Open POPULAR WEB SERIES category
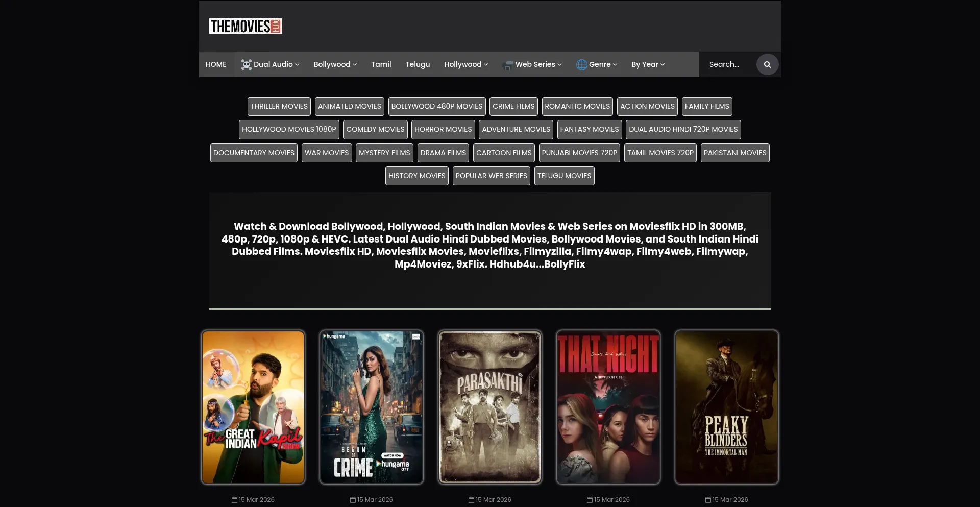The image size is (980, 507). [x=492, y=176]
